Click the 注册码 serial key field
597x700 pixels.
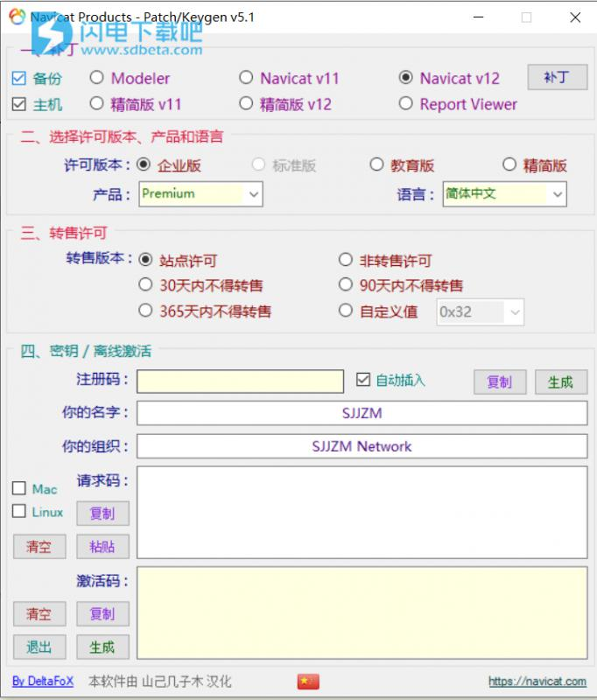tap(240, 381)
